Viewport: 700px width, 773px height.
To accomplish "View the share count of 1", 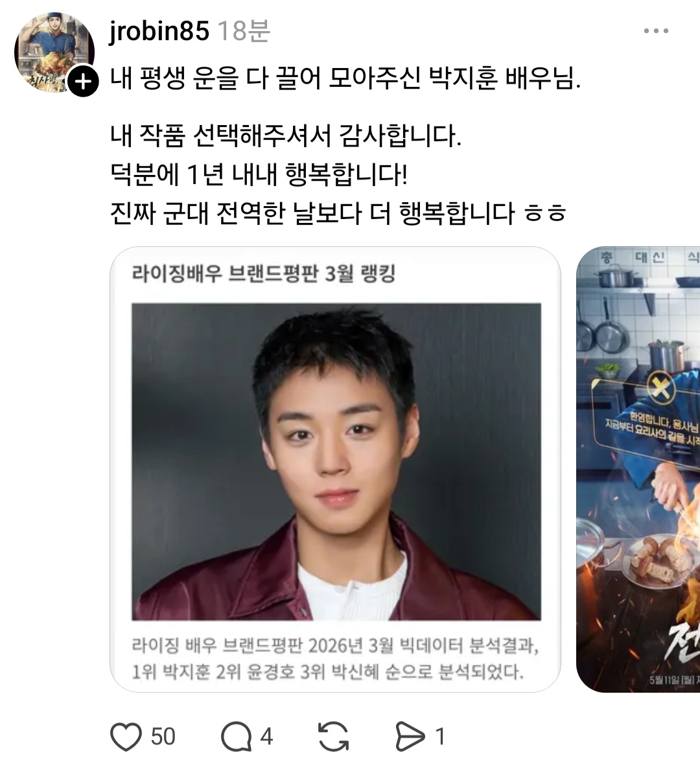I will point(440,737).
